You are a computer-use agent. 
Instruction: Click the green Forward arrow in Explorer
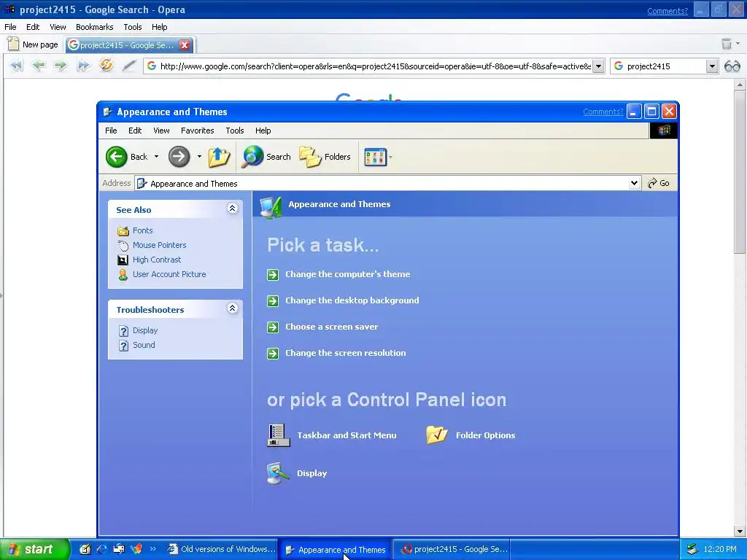point(179,157)
